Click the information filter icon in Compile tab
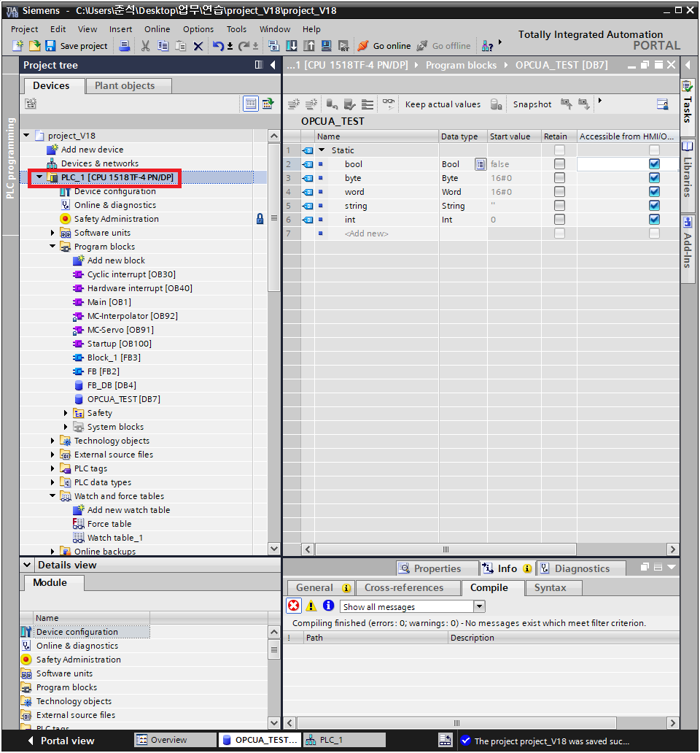700x753 pixels. point(328,606)
